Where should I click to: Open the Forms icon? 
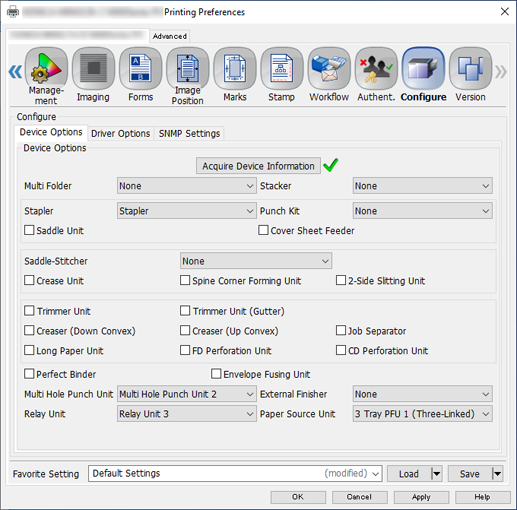pyautogui.click(x=141, y=69)
